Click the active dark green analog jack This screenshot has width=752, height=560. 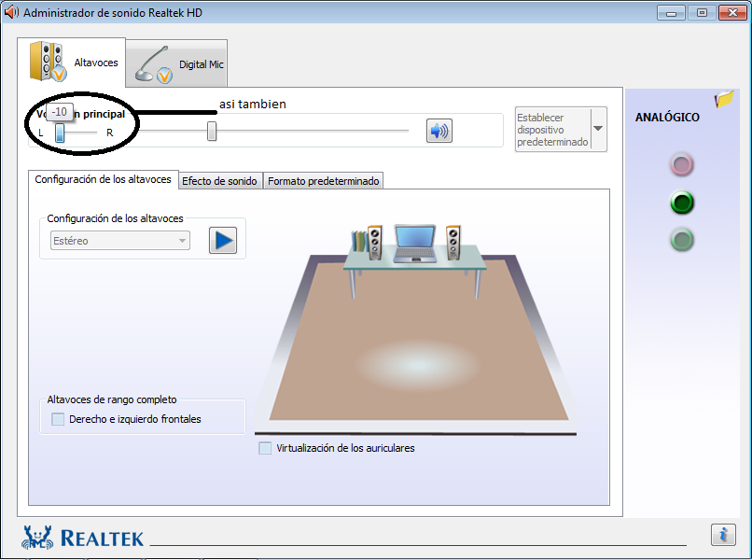681,202
